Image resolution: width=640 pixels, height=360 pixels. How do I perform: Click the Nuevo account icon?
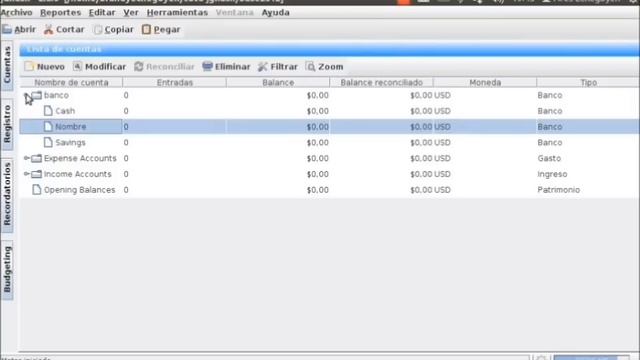point(29,66)
